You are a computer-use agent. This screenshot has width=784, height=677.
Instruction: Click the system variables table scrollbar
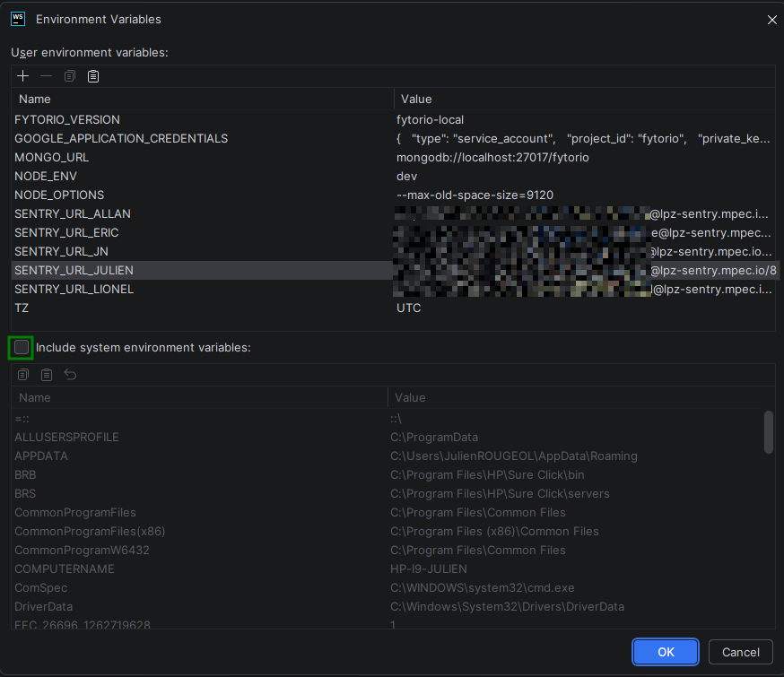click(x=768, y=432)
